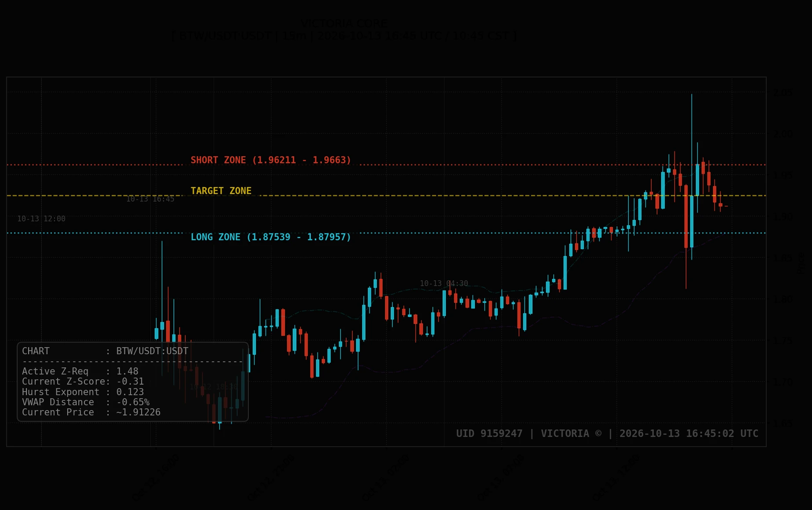Click the VWAP Distance readout
The width and height of the screenshot is (812, 510).
(86, 402)
